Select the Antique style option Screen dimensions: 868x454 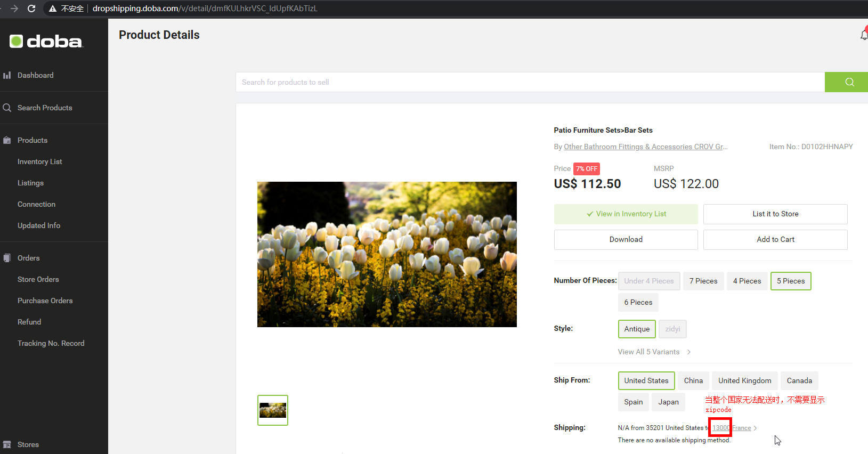636,329
